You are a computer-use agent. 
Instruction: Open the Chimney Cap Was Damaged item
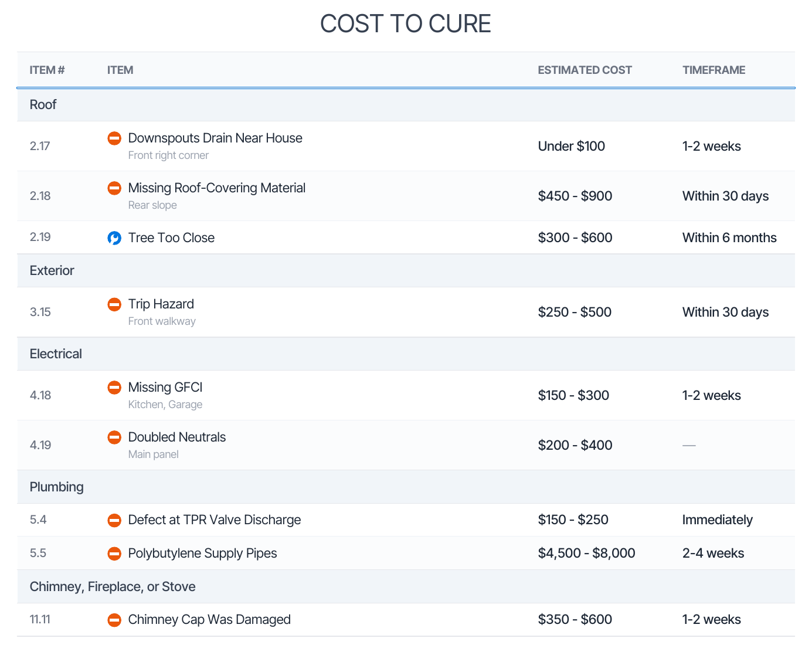209,620
